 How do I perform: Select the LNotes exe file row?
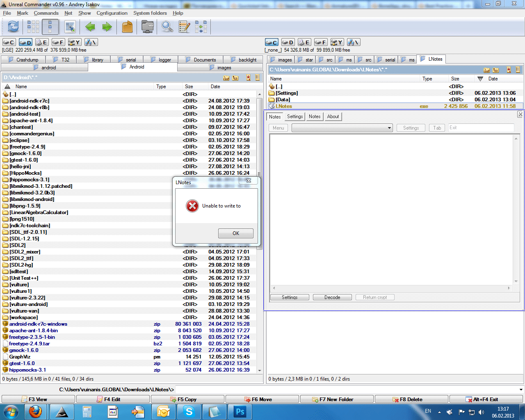point(395,106)
